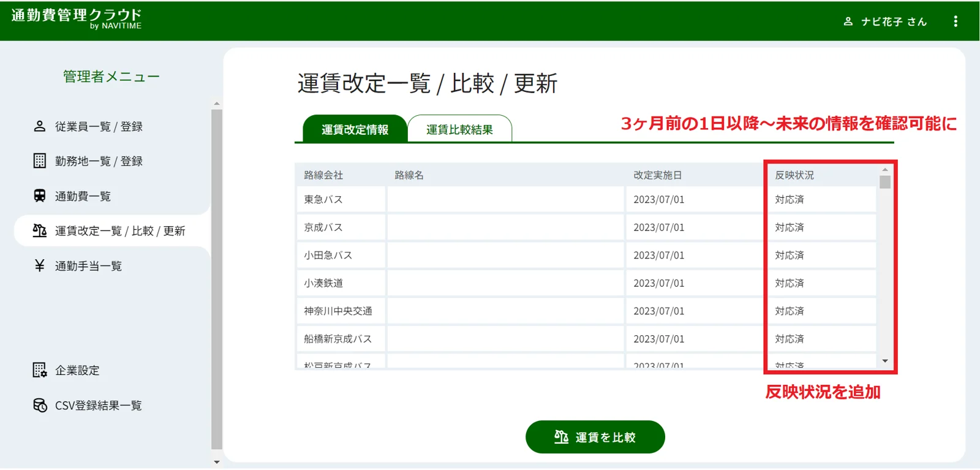This screenshot has height=470, width=980.
Task: Click the database icon beside CSV登録結果一覧
Action: point(39,405)
